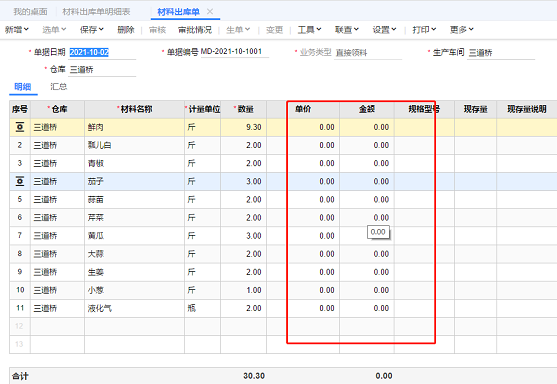The height and width of the screenshot is (384, 557).
Task: Click the 单据编号 field MD-2021-10-1001
Action: 235,52
